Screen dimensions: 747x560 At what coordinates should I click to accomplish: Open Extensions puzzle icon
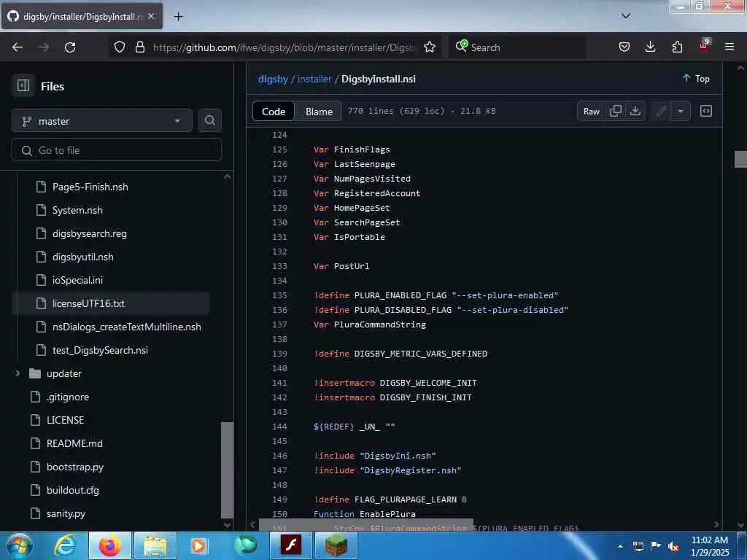click(x=677, y=47)
